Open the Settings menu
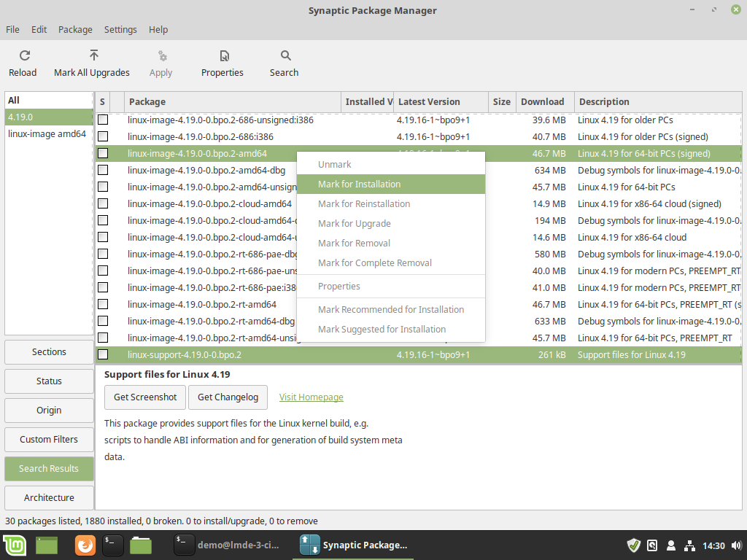Viewport: 747px width, 560px height. [120, 29]
